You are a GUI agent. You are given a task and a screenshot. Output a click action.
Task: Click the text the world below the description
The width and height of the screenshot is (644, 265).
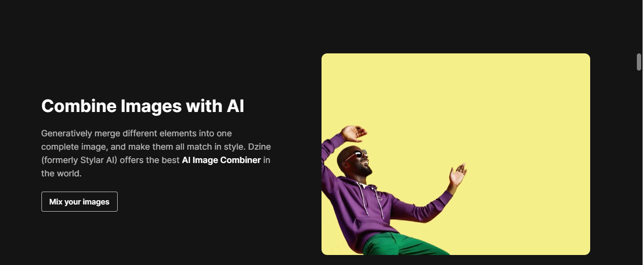[61, 173]
